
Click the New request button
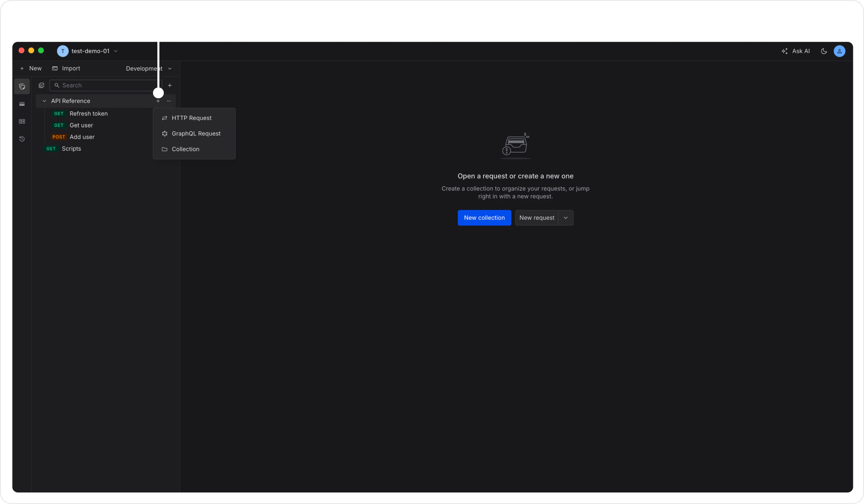536,218
